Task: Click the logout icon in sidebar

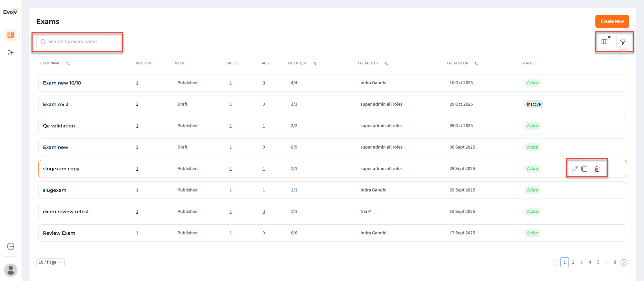Action: point(11,246)
